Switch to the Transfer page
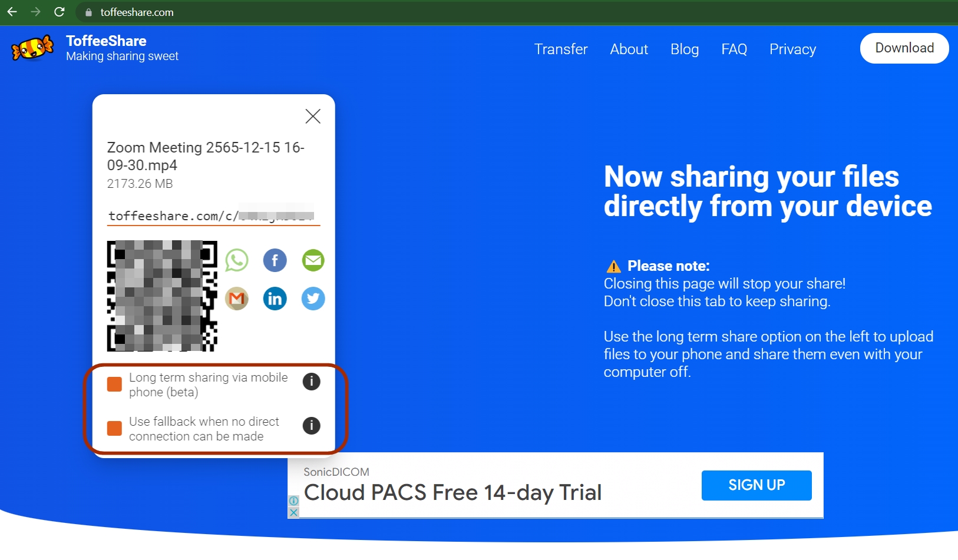This screenshot has width=958, height=560. point(560,49)
